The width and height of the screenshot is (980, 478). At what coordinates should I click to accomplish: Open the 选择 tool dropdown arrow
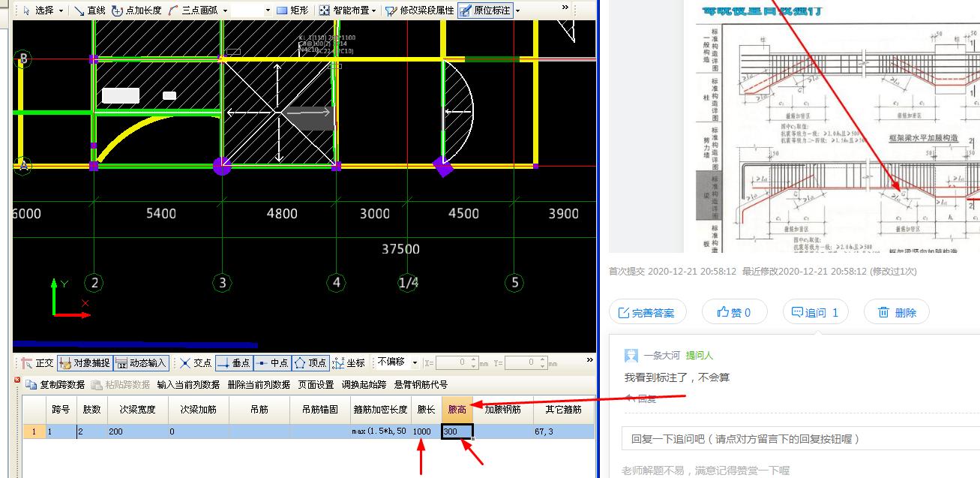coord(61,11)
